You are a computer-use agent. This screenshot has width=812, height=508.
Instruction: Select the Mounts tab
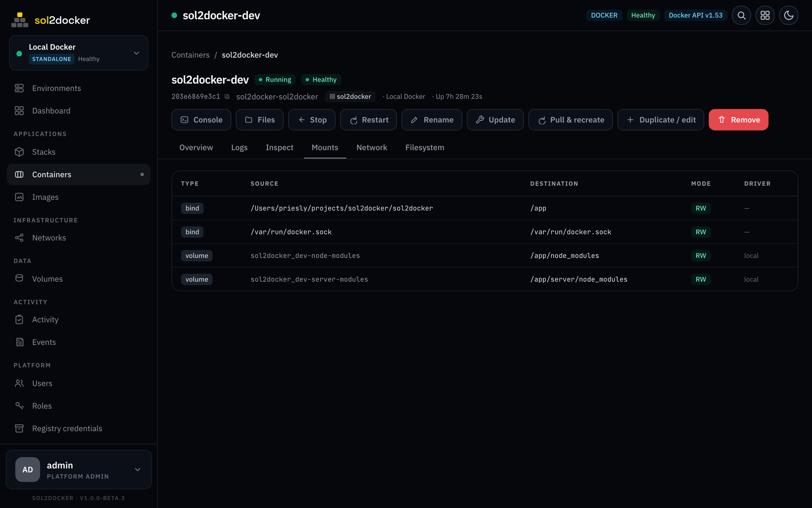click(325, 148)
